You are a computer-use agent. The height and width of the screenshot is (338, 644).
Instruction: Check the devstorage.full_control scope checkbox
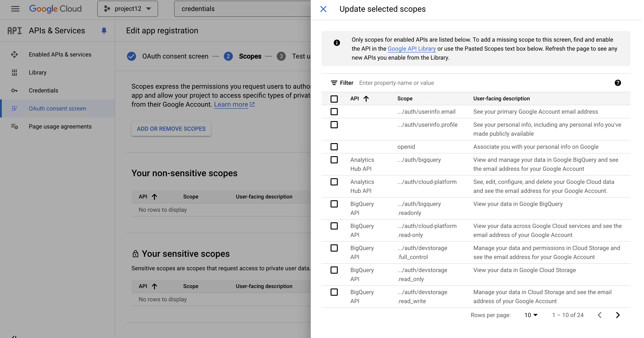(334, 248)
